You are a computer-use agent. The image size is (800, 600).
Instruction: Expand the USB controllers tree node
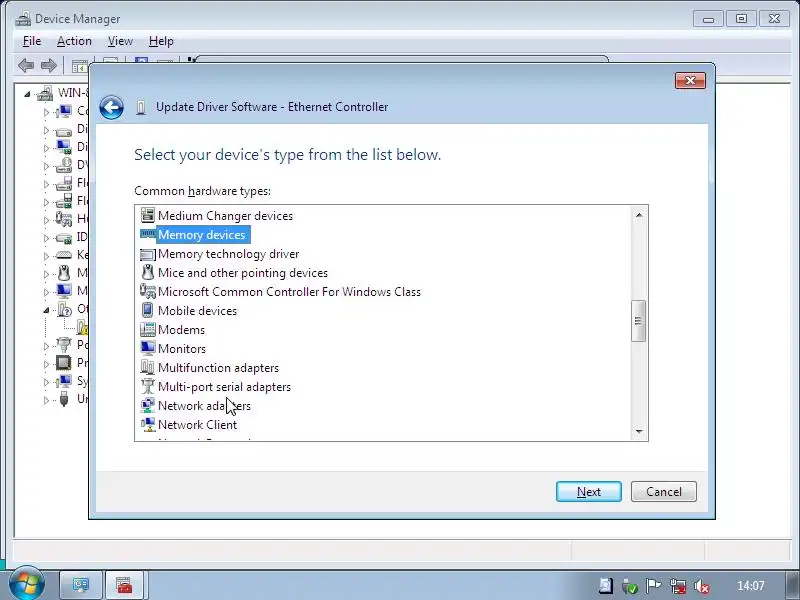pyautogui.click(x=46, y=400)
